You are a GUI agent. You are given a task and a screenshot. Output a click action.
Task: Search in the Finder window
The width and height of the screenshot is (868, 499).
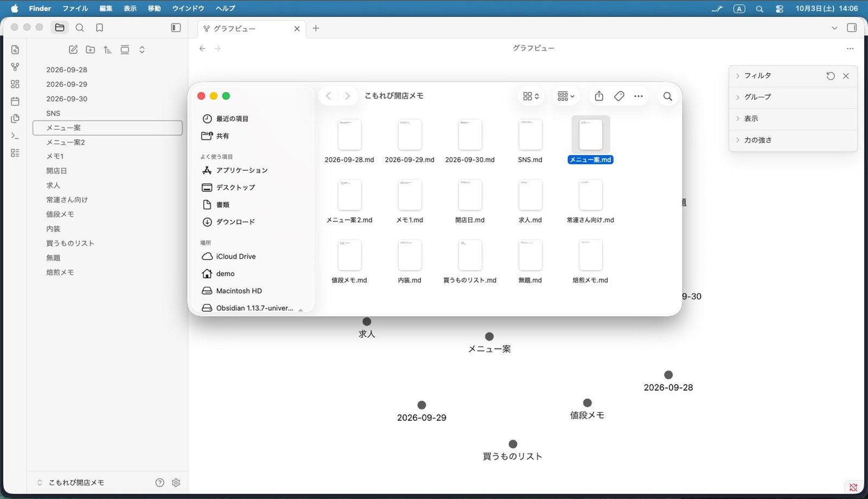click(x=668, y=97)
